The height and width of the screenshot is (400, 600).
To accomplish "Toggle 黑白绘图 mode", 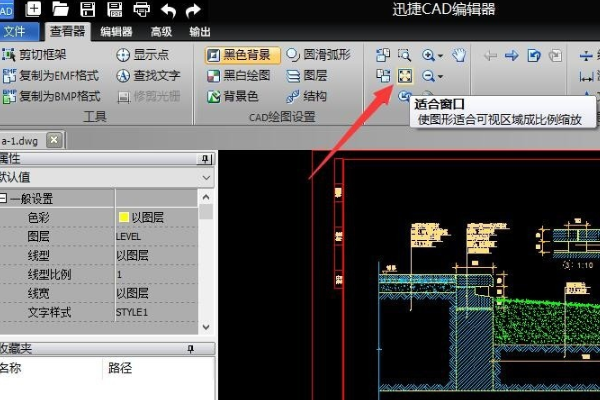I will pyautogui.click(x=239, y=76).
